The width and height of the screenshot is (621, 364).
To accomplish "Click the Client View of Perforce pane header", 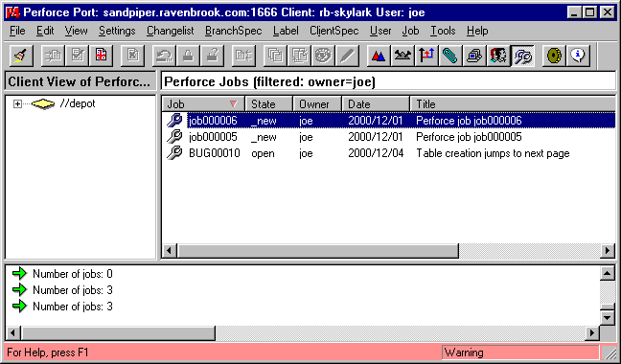I will [80, 82].
